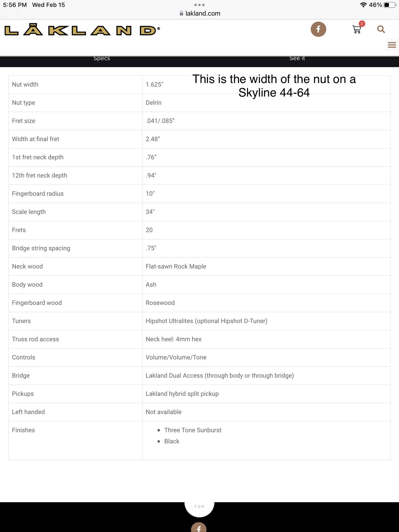Open the Lakland Facebook page icon in header
Viewport: 399px width, 532px height.
tap(318, 29)
